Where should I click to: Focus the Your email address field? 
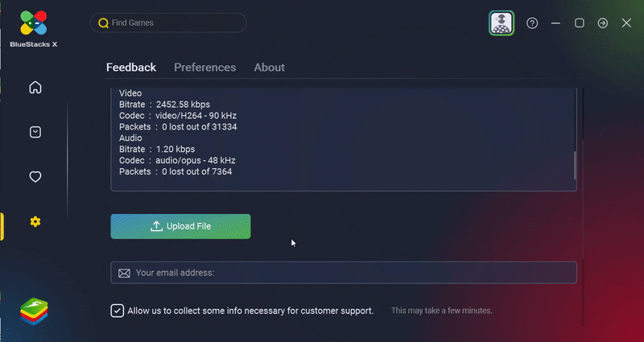point(344,273)
